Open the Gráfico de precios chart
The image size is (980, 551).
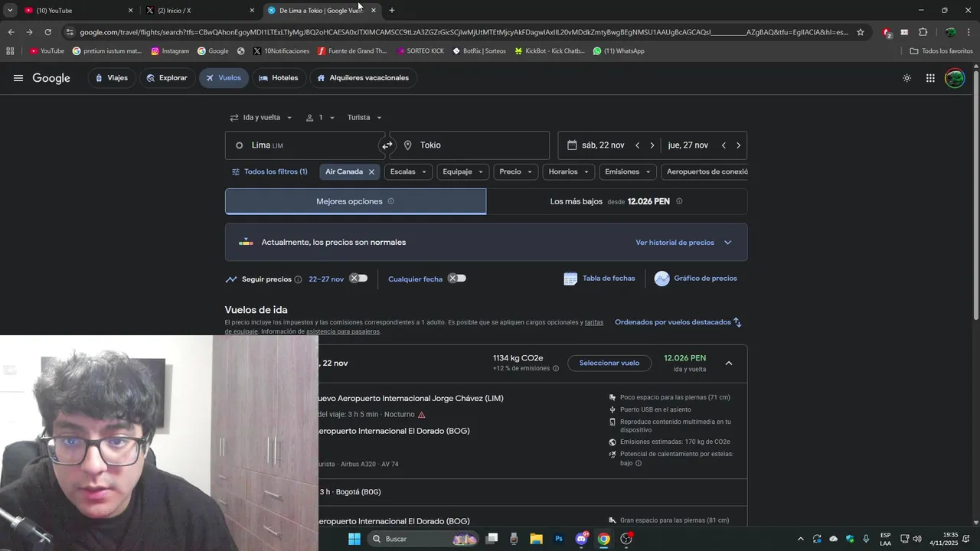click(696, 279)
